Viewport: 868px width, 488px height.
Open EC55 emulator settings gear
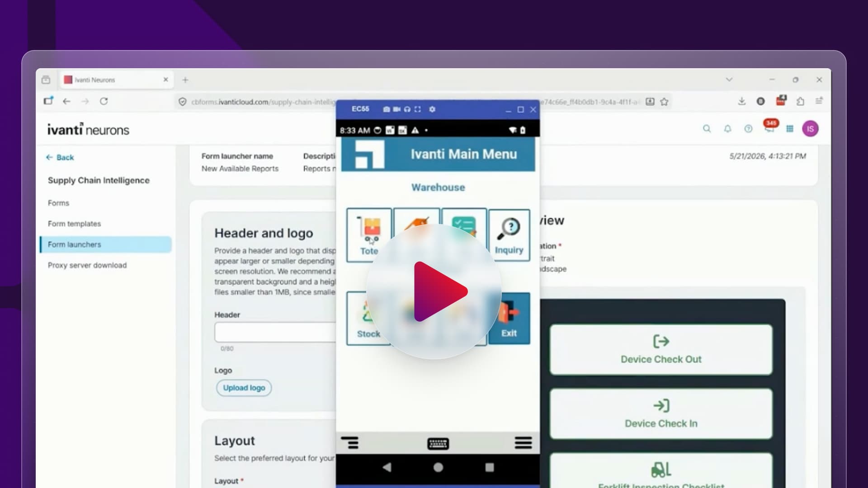point(432,109)
